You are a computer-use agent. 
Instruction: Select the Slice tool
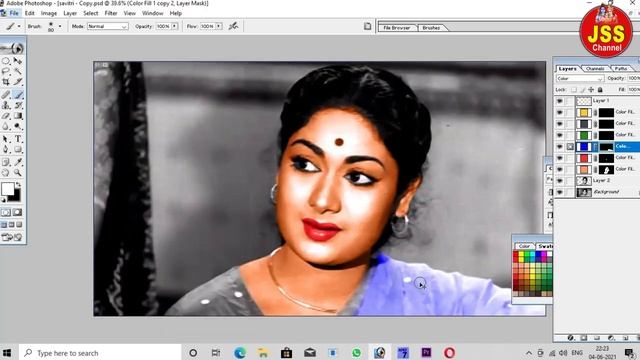point(18,82)
